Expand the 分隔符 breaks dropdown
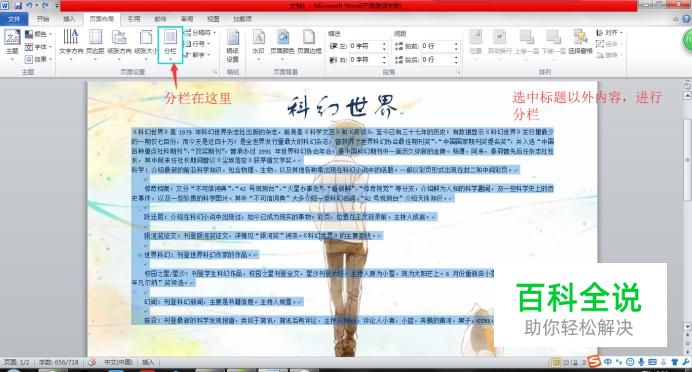Screen dimensions: 692x372 point(201,33)
